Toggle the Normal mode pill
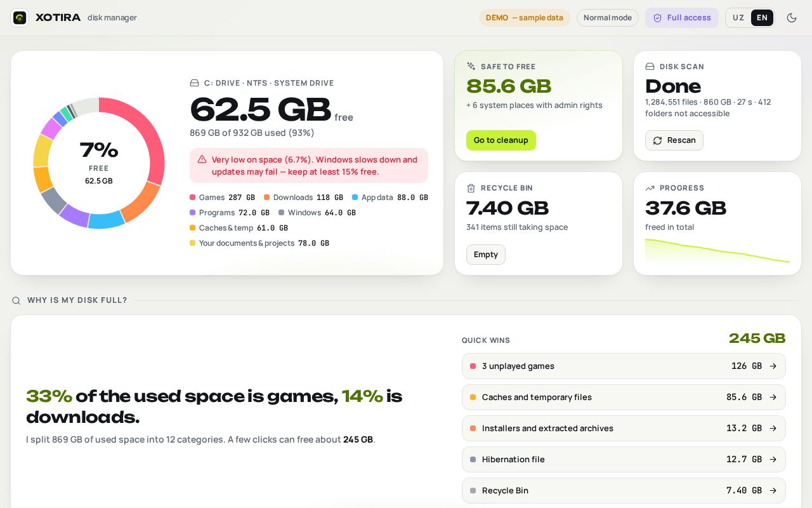The width and height of the screenshot is (812, 508). pos(608,18)
